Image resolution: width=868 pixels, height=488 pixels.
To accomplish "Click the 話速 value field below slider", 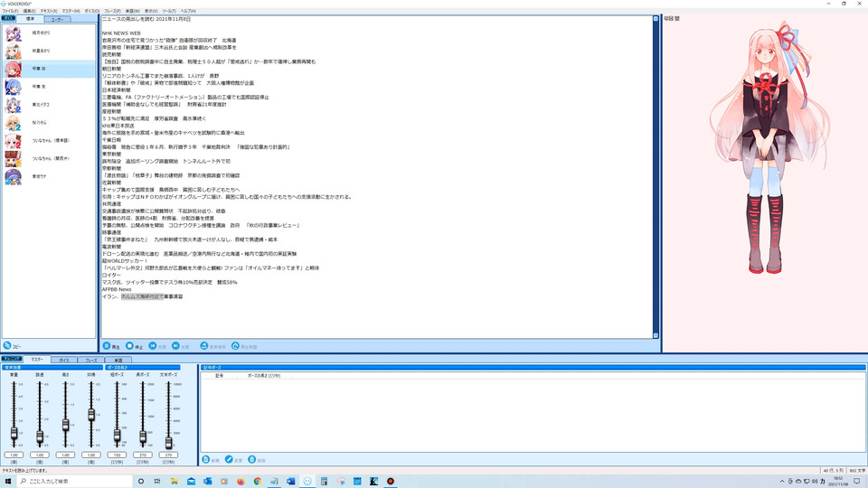I will [40, 455].
